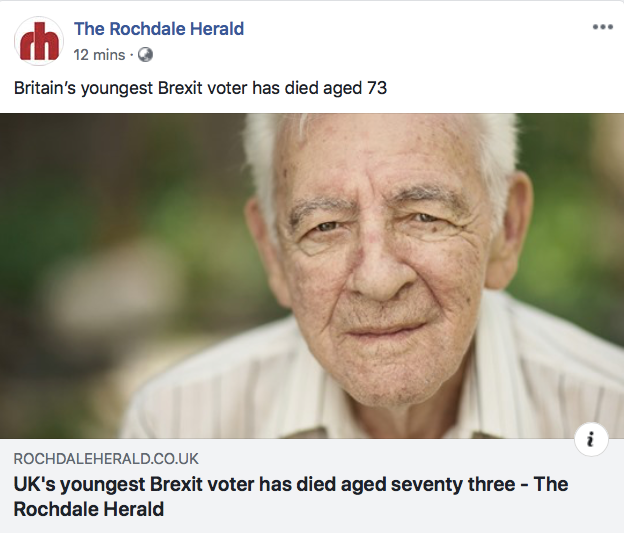Open The Rochdale Herald page name

pos(159,29)
